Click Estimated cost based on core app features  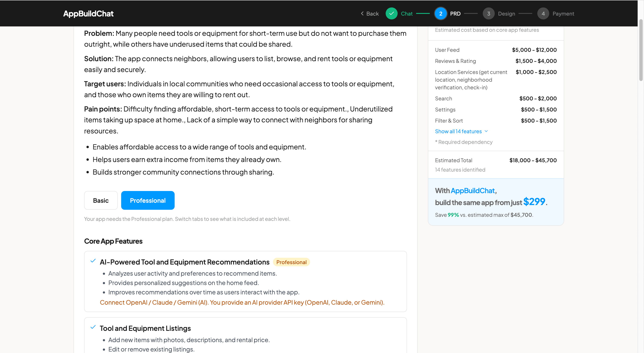coord(487,30)
